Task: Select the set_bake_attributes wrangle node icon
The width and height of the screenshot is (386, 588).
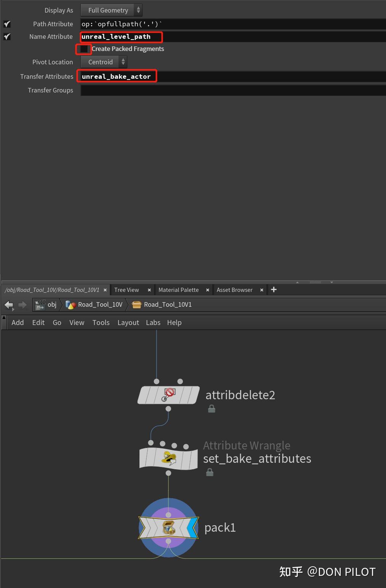Action: coord(168,458)
